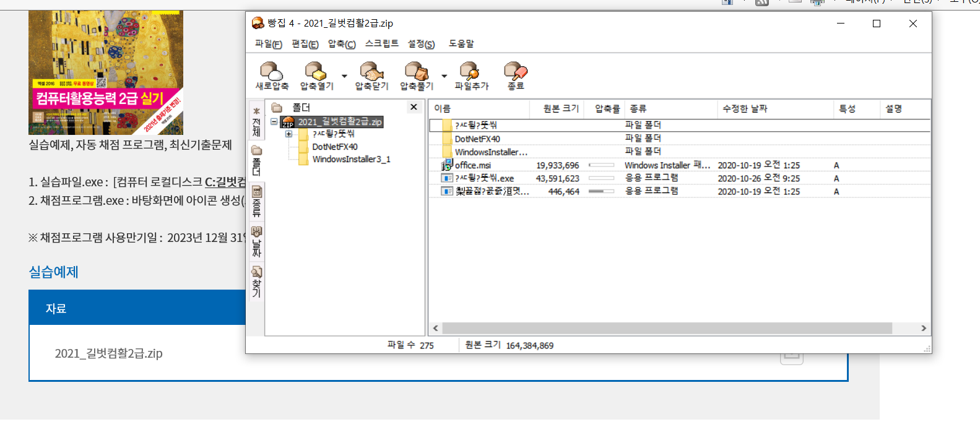This screenshot has height=427, width=980.
Task: Click the 압축열기 (open archive) icon
Action: (316, 72)
